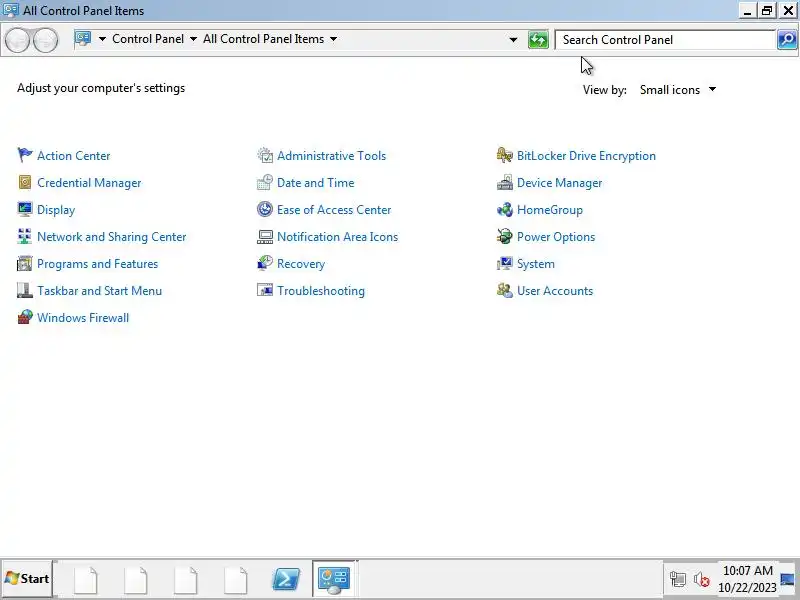Expand dropdown arrow after Control Panel breadcrumb

coord(193,39)
